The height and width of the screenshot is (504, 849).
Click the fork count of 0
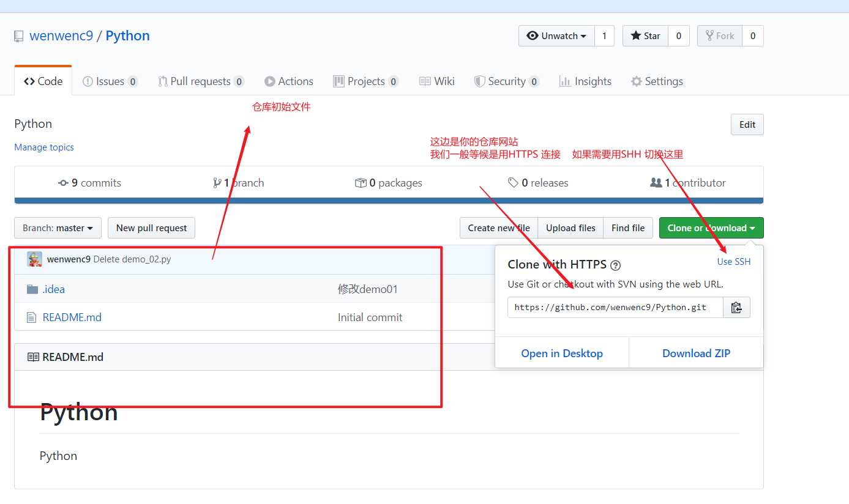(753, 36)
